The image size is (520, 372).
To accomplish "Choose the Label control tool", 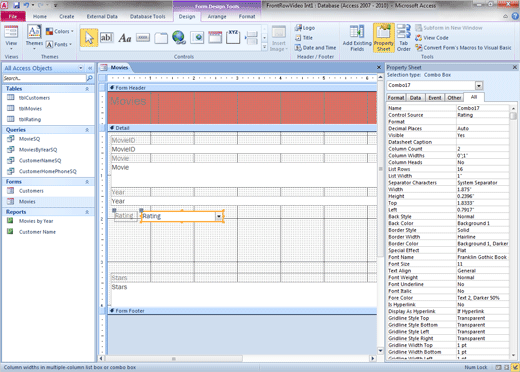I will (x=125, y=38).
